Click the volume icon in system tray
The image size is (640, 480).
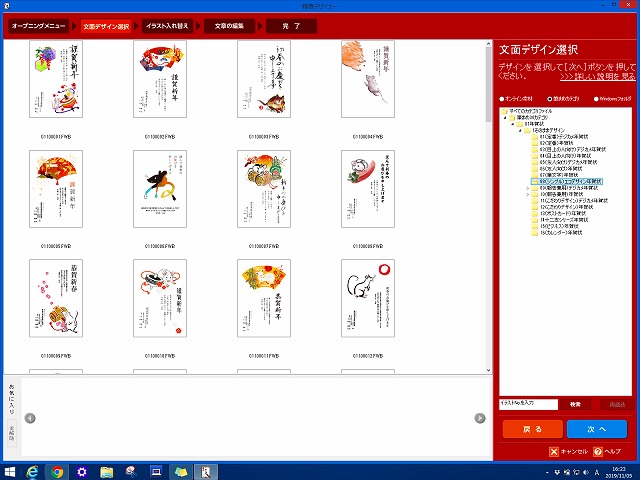(x=586, y=473)
